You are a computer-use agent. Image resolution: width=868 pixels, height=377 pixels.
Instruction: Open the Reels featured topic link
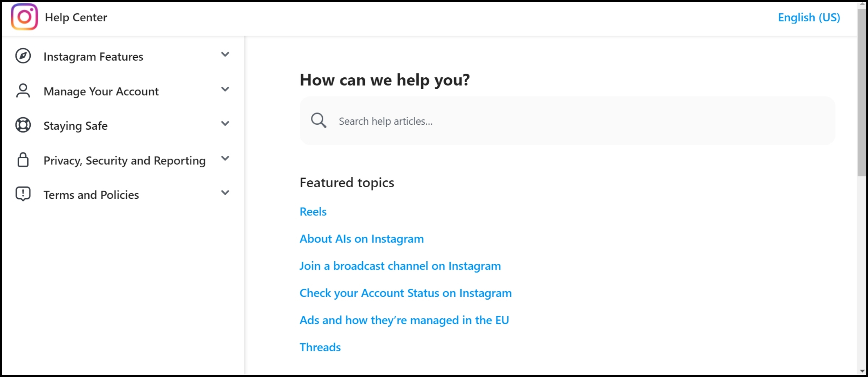pyautogui.click(x=313, y=211)
